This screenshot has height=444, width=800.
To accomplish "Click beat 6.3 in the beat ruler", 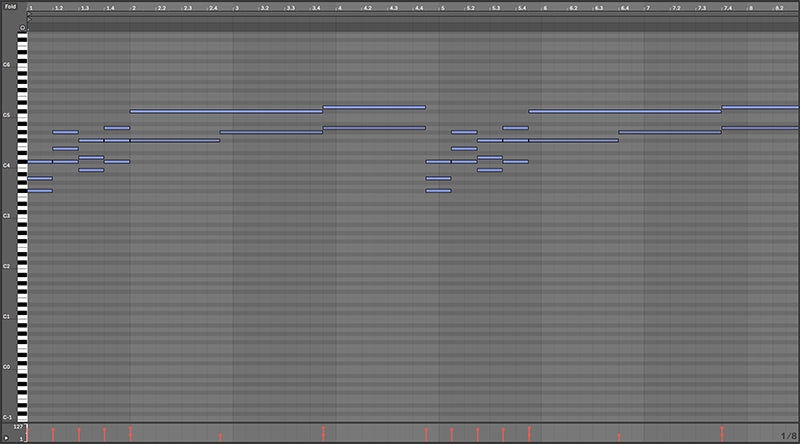I will [x=598, y=8].
